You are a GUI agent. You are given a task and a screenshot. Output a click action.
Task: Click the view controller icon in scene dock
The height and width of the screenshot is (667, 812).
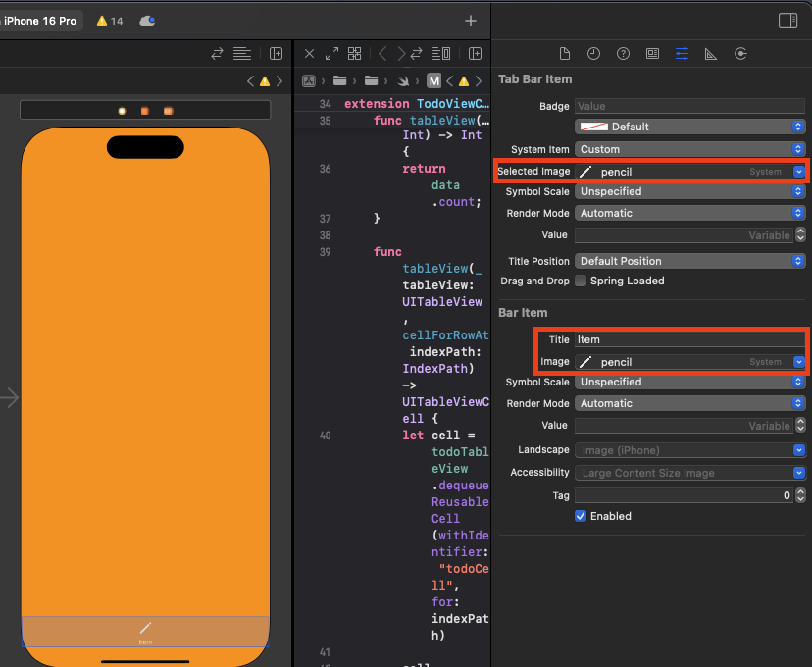point(122,111)
